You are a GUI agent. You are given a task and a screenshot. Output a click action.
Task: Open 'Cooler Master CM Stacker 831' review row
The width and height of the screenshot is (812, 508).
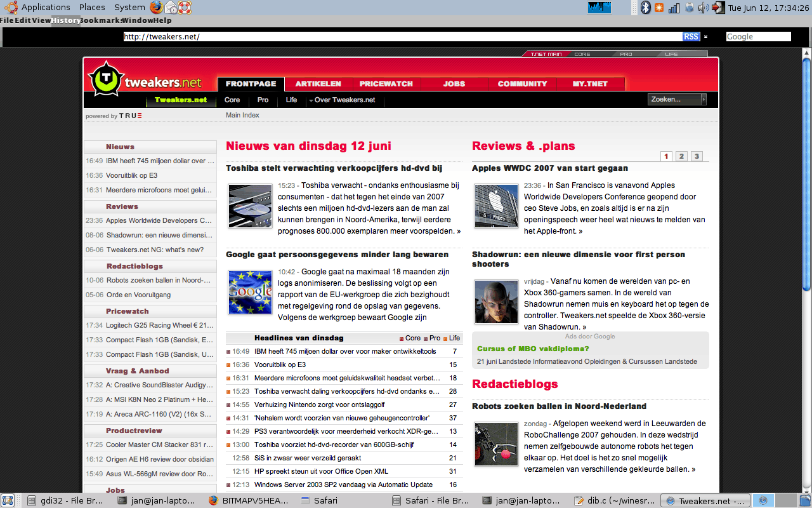tap(150, 445)
